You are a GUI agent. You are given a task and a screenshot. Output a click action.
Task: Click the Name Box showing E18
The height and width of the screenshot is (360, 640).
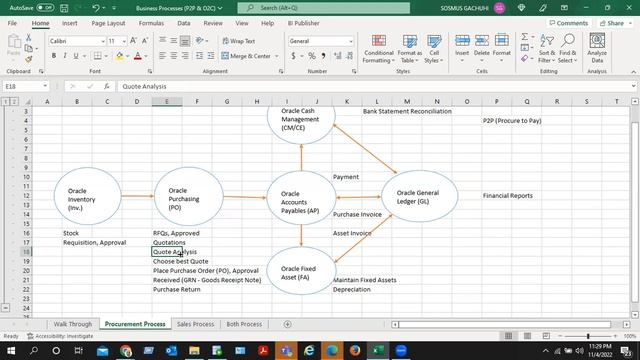coord(25,86)
